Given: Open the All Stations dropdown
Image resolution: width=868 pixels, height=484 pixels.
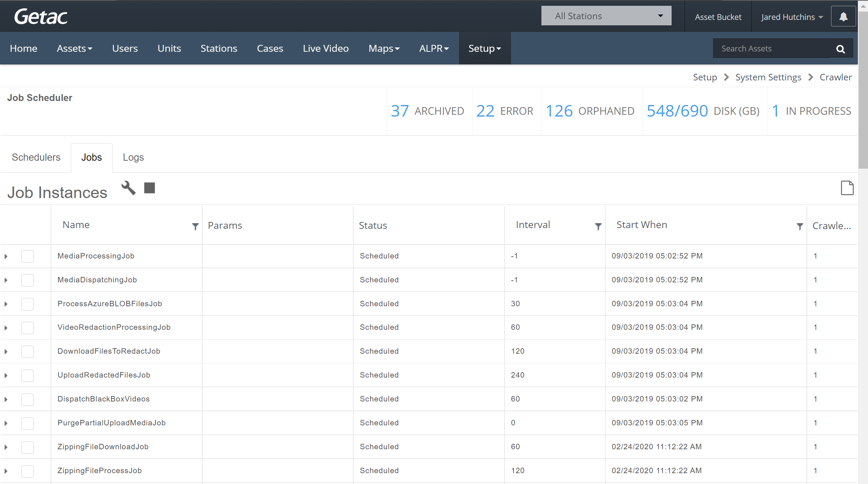Looking at the screenshot, I should pyautogui.click(x=606, y=16).
